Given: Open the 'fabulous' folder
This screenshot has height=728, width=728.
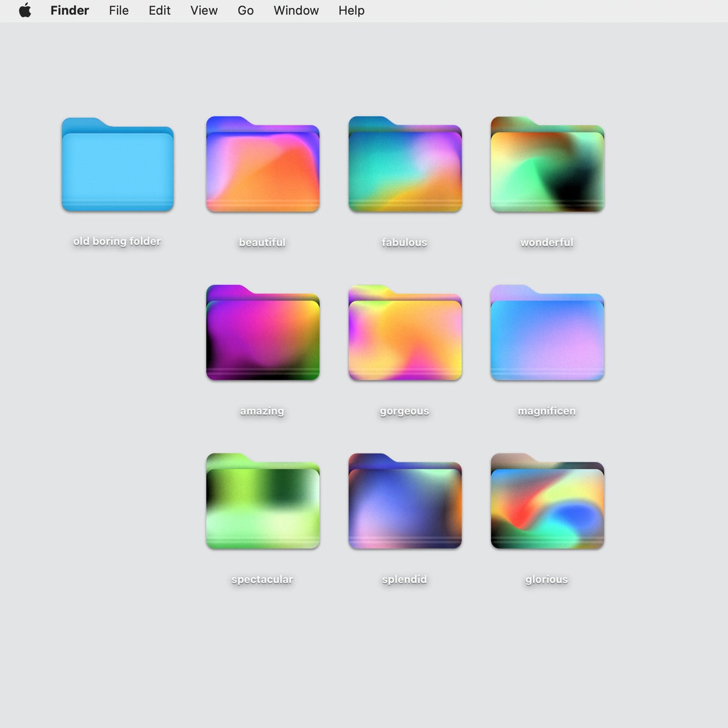Looking at the screenshot, I should (x=404, y=165).
